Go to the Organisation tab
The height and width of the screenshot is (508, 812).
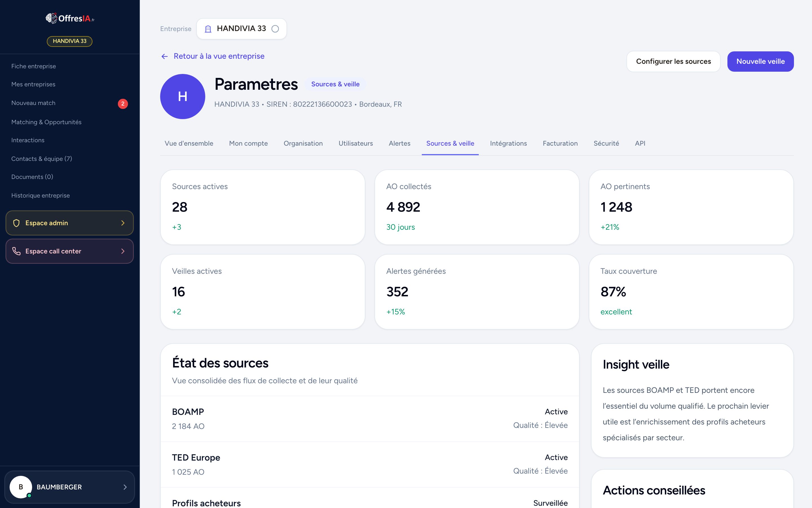click(x=303, y=143)
